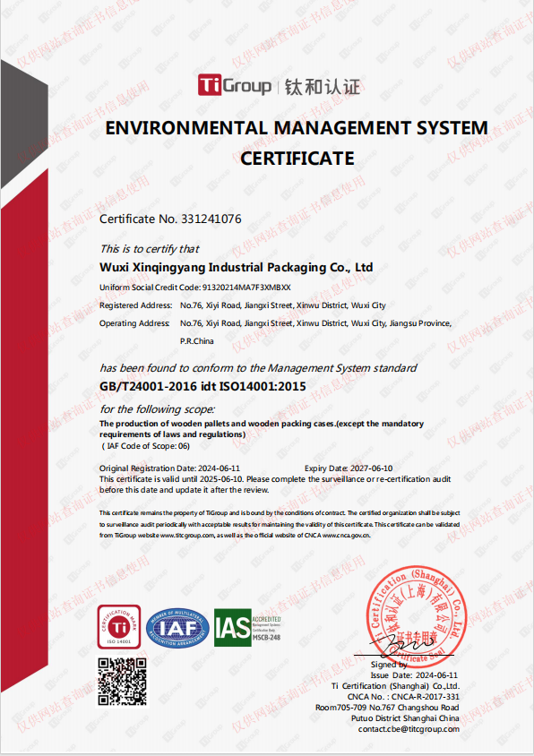Click 'has been found to conform' sentence
This screenshot has height=756, width=534.
258,368
